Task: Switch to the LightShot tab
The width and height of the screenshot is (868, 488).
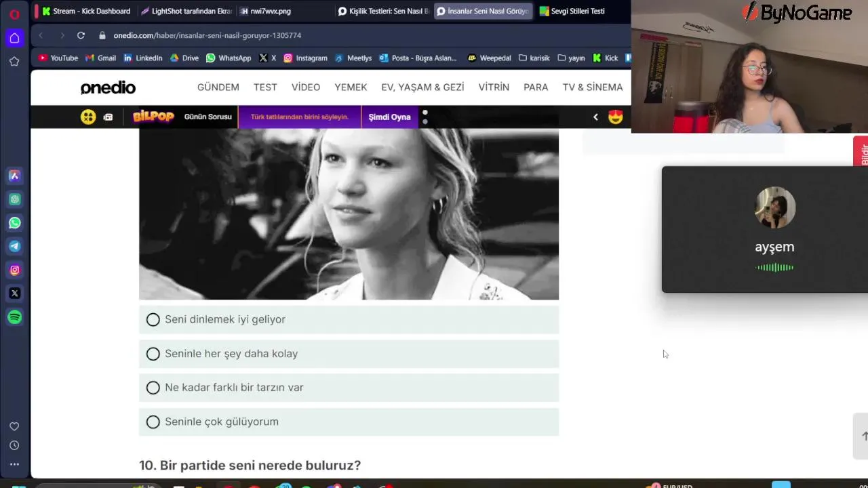Action: (x=186, y=11)
